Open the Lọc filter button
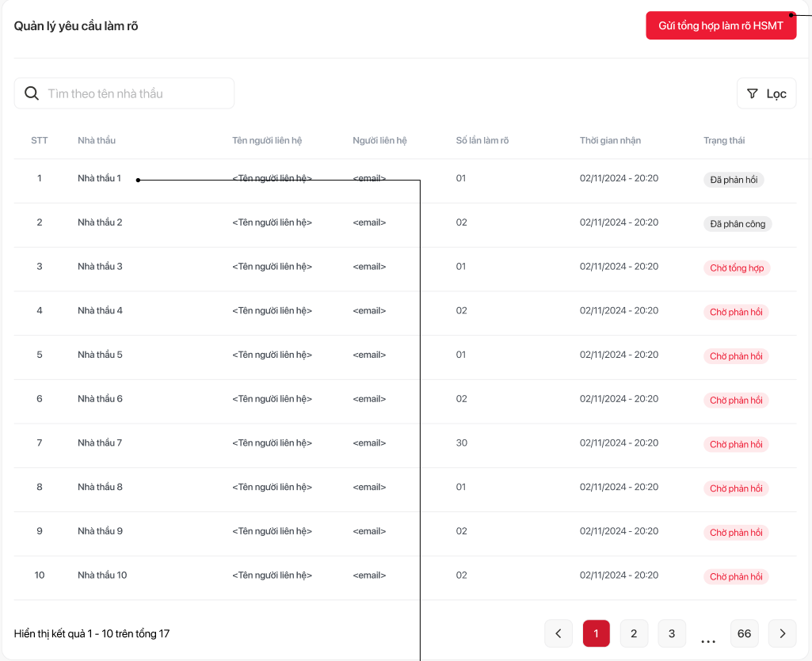The width and height of the screenshot is (812, 661). pos(766,93)
